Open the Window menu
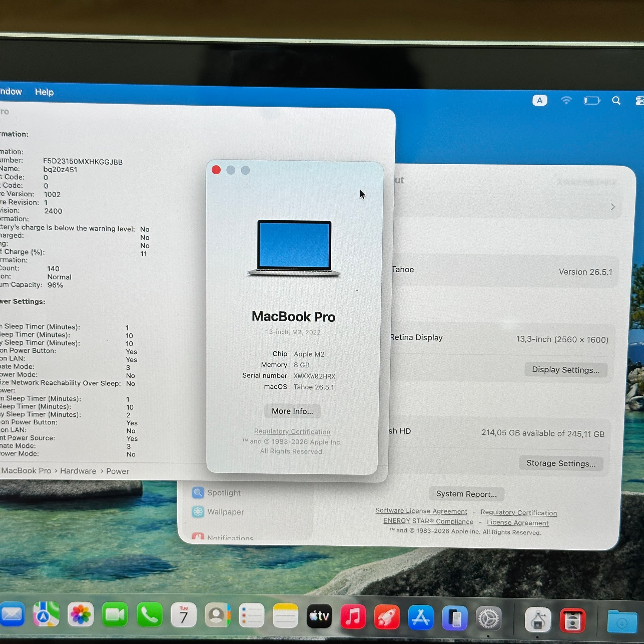 (11, 91)
